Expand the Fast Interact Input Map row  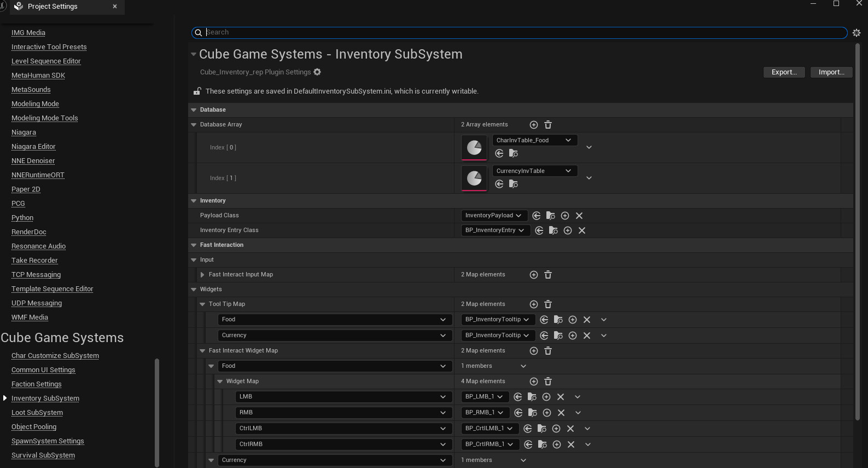click(202, 275)
